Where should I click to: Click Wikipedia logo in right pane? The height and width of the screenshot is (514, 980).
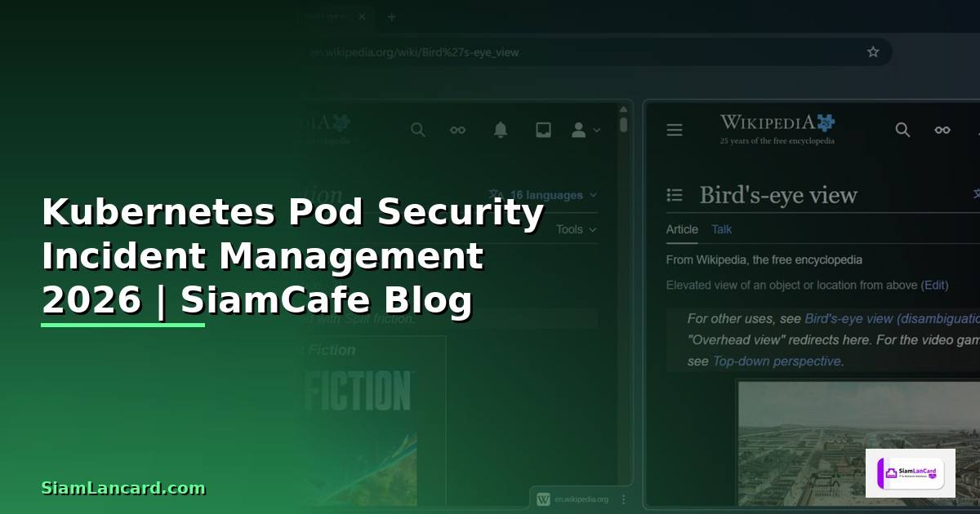(777, 129)
